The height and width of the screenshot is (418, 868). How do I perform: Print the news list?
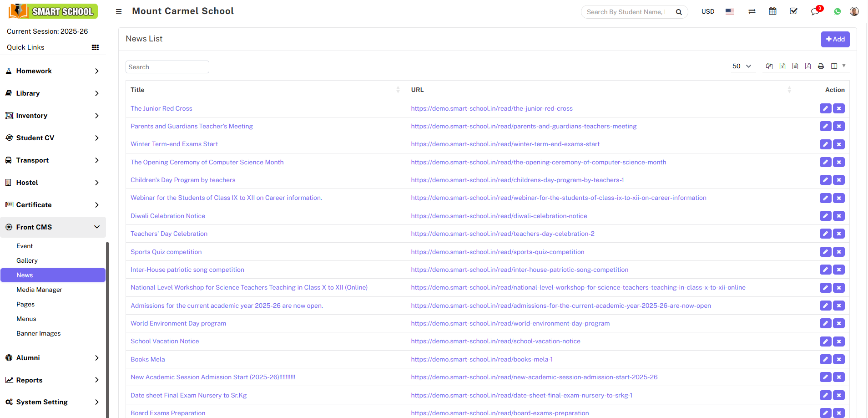point(821,66)
